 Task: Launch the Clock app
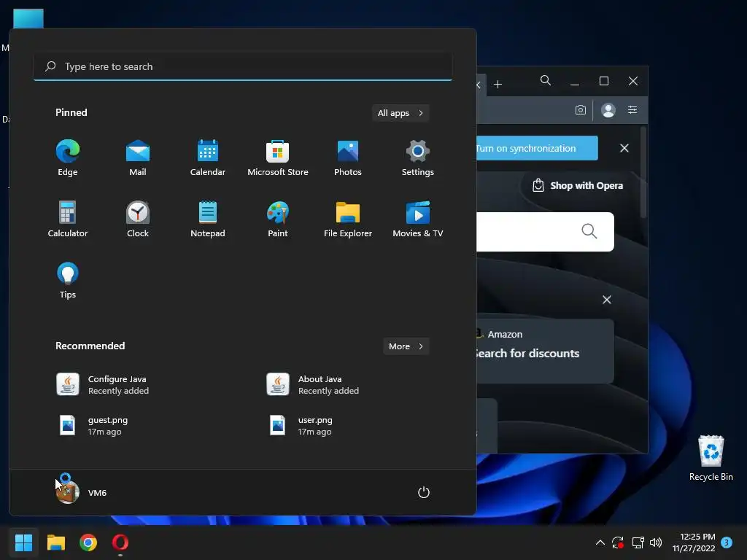[138, 219]
